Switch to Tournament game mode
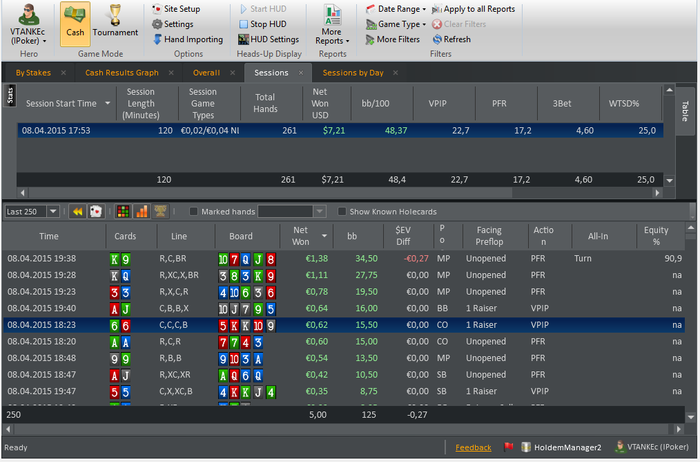Image resolution: width=700 pixels, height=462 pixels. (x=115, y=24)
